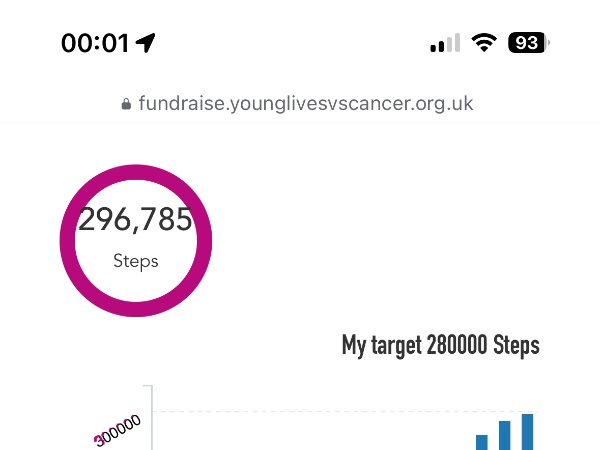The width and height of the screenshot is (600, 450).
Task: Select the tallest blue bar in the chart
Action: [x=527, y=431]
